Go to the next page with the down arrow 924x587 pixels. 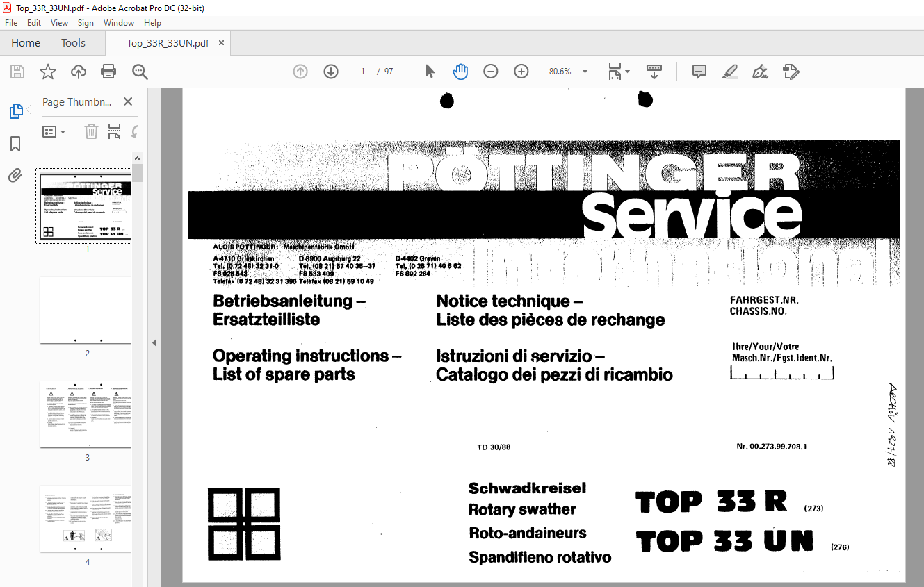tap(331, 72)
